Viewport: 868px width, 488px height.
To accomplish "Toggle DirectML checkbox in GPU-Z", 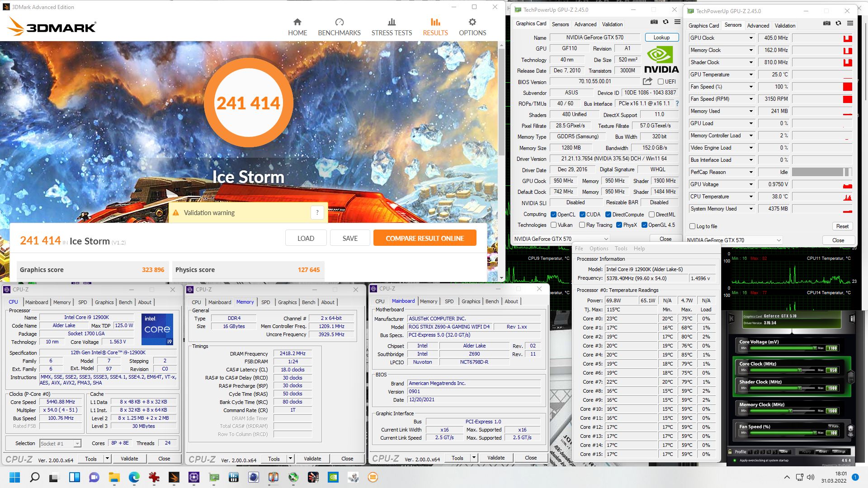I will point(652,215).
